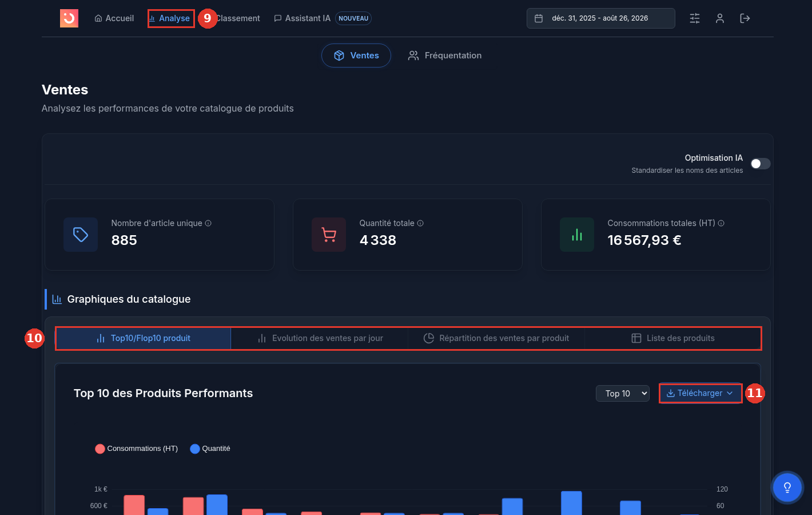Open the lightbulb help button

click(787, 488)
